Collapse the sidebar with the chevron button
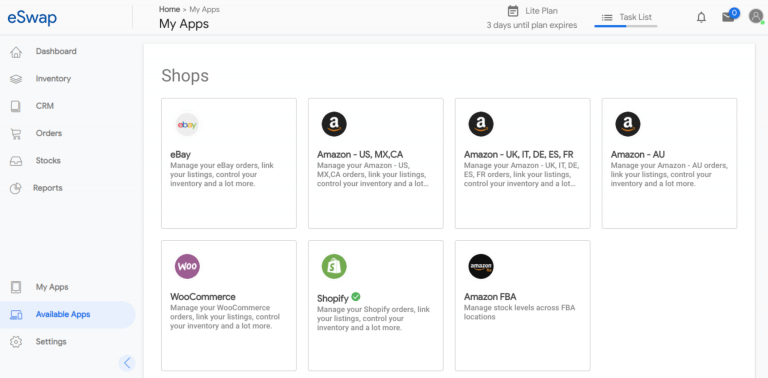 pyautogui.click(x=127, y=363)
